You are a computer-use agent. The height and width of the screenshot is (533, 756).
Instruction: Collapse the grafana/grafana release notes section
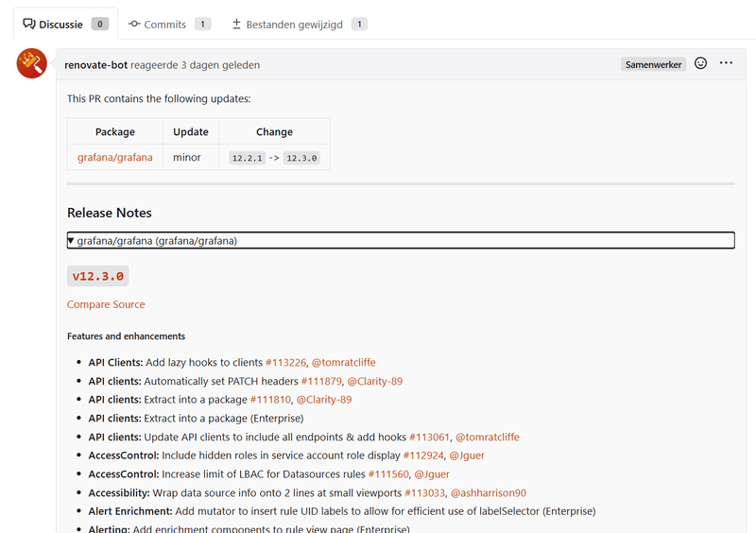pyautogui.click(x=151, y=241)
